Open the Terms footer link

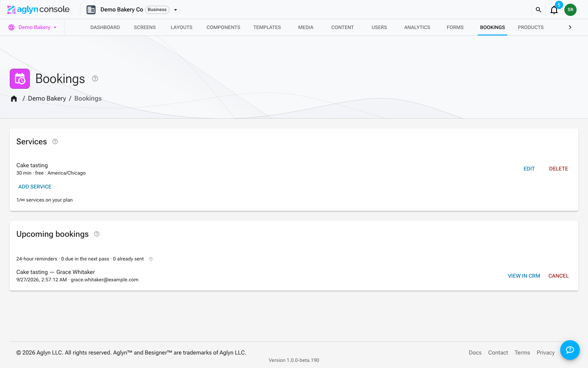522,352
